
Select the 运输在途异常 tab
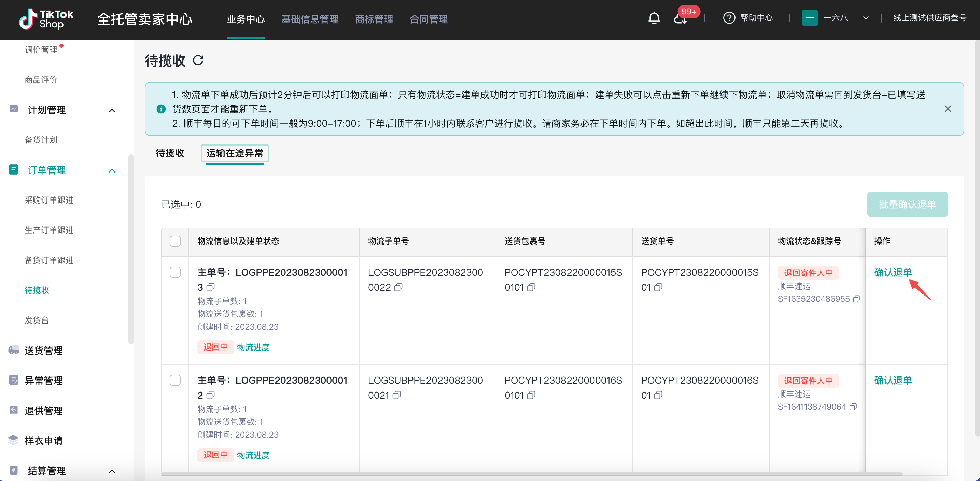coord(235,153)
